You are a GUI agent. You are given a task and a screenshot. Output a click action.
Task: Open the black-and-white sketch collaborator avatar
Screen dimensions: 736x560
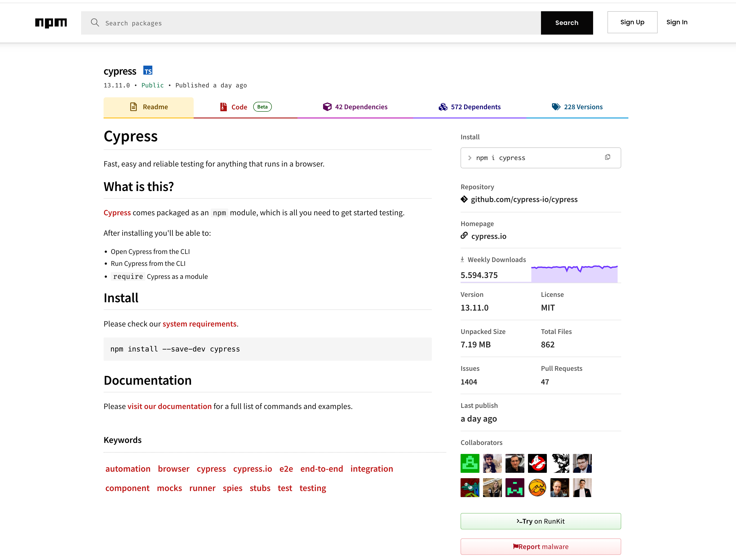(x=560, y=463)
